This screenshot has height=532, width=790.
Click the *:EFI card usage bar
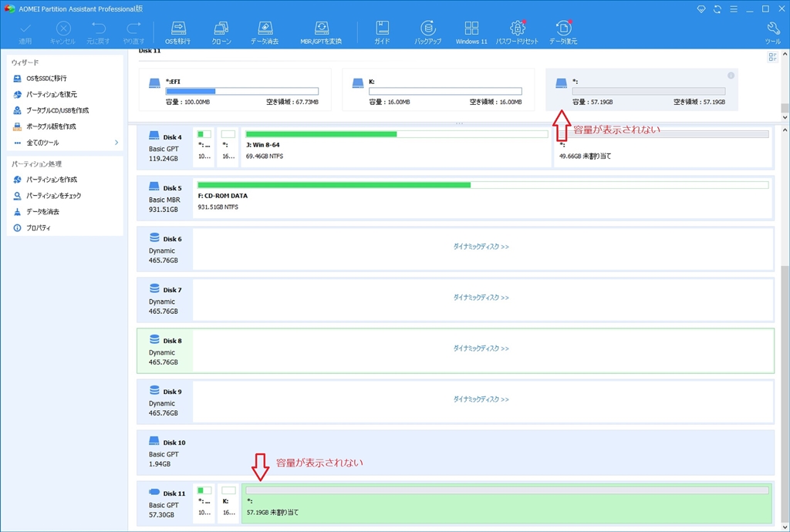(241, 91)
